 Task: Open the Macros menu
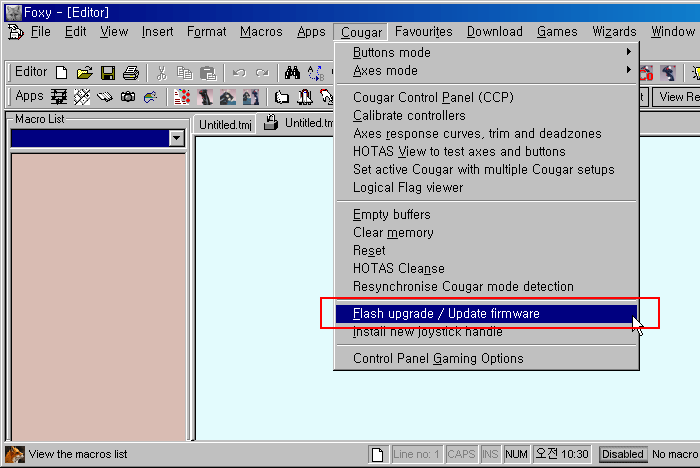point(261,32)
